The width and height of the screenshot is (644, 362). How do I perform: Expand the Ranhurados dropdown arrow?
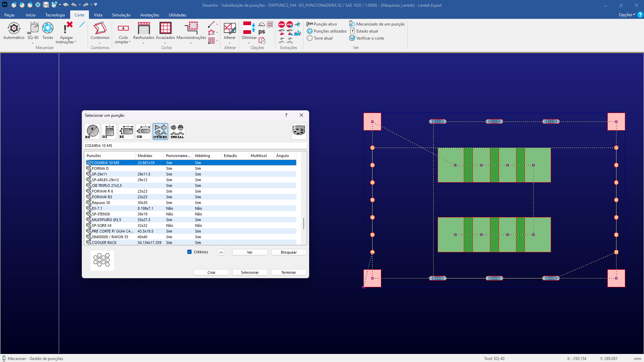pos(143,43)
